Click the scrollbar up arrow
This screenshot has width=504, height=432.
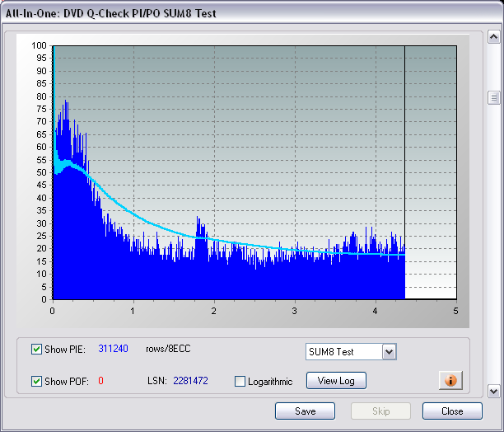coord(494,36)
